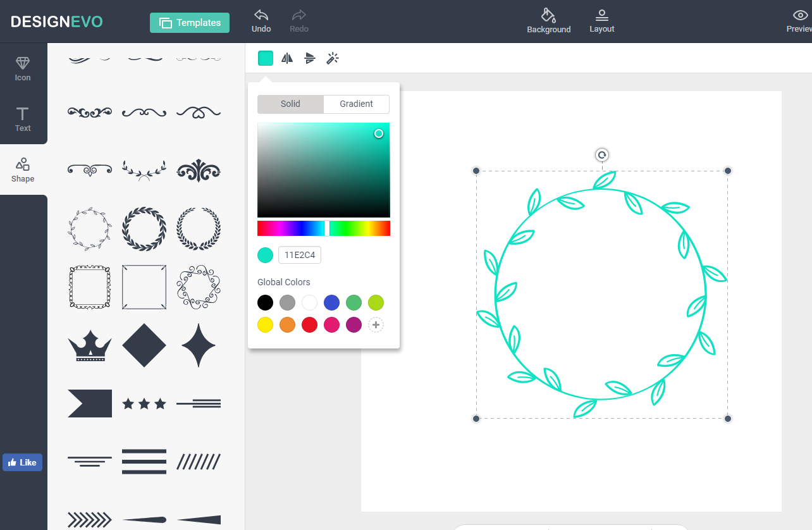Select pink global color swatch
Image resolution: width=812 pixels, height=530 pixels.
click(x=332, y=325)
